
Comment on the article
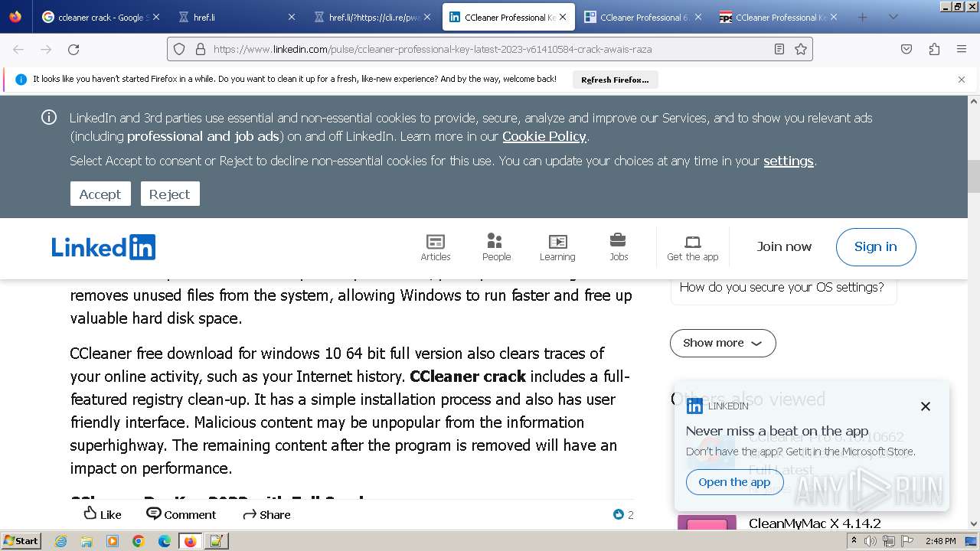(181, 514)
